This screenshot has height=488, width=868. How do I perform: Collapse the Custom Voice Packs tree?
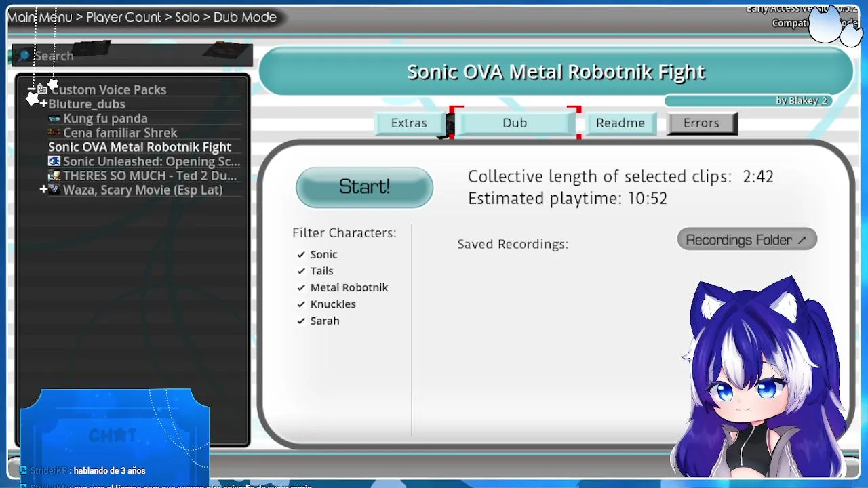(x=31, y=89)
